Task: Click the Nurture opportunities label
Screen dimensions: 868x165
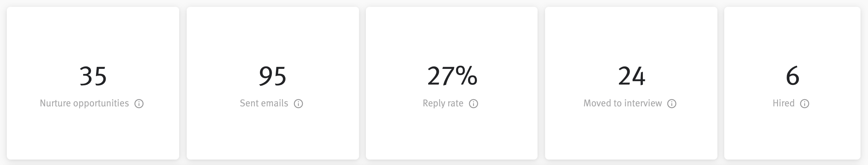Action: [84, 103]
